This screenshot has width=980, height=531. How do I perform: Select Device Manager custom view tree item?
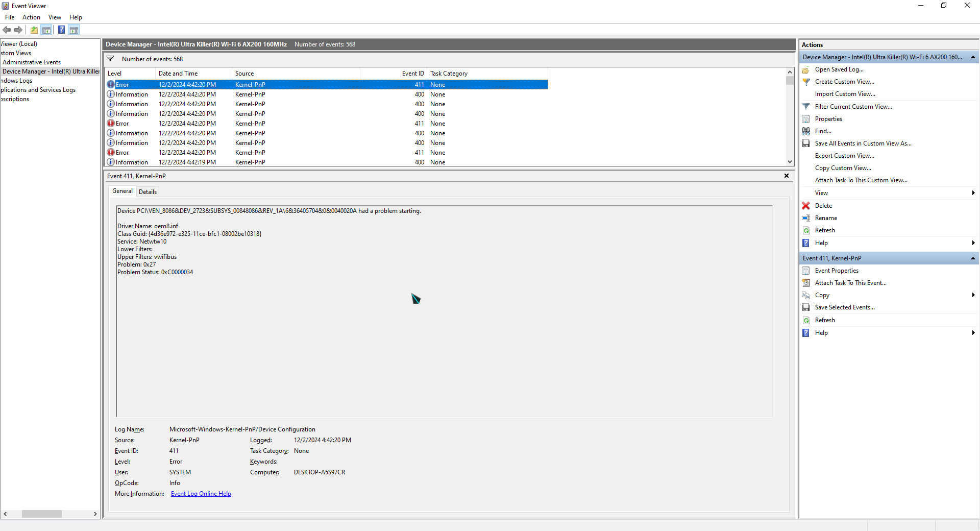(51, 71)
